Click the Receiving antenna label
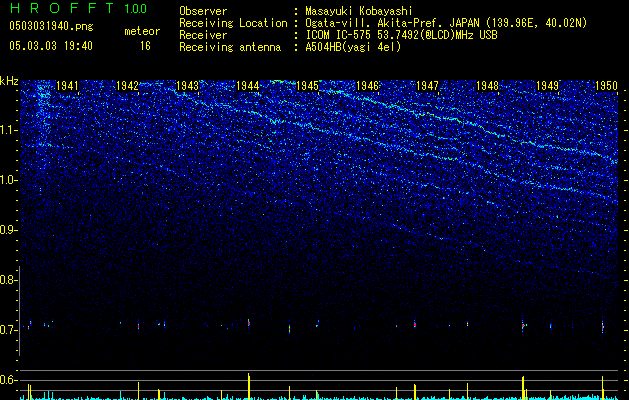Viewport: 629px width, 400px height. point(230,47)
